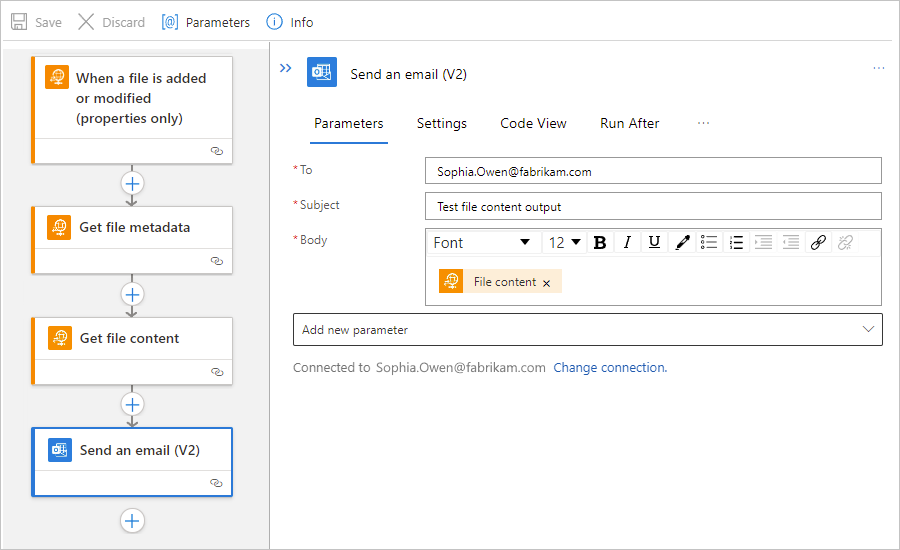This screenshot has height=550, width=900.
Task: Open the Run After tab
Action: (629, 123)
